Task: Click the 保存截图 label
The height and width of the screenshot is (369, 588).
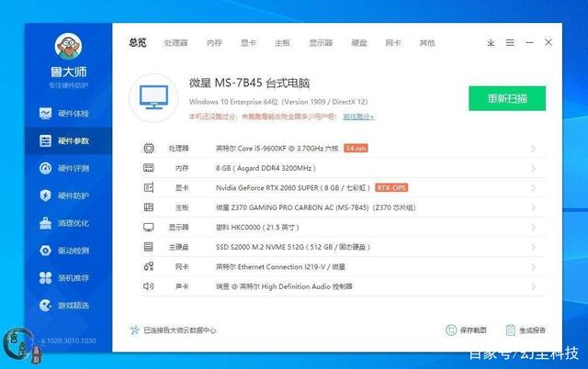Action: pyautogui.click(x=473, y=330)
